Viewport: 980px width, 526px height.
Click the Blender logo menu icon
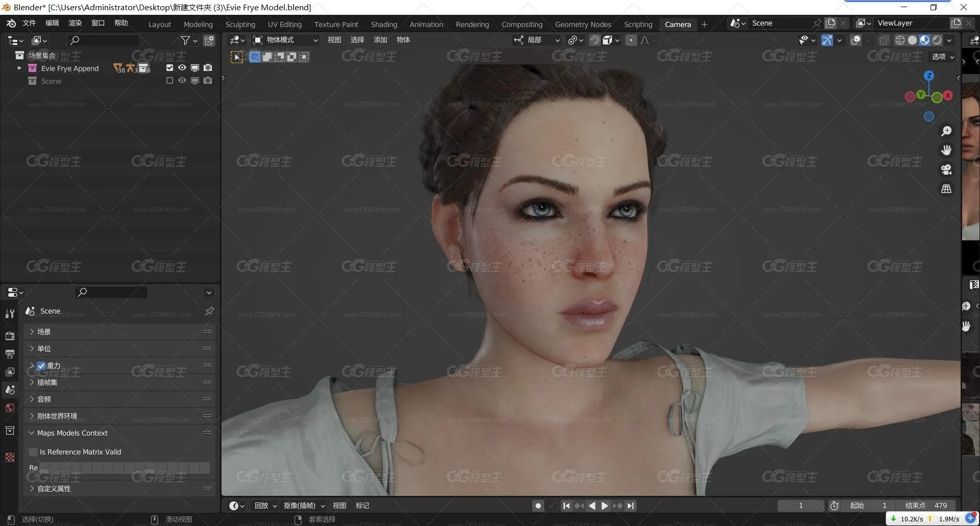11,23
